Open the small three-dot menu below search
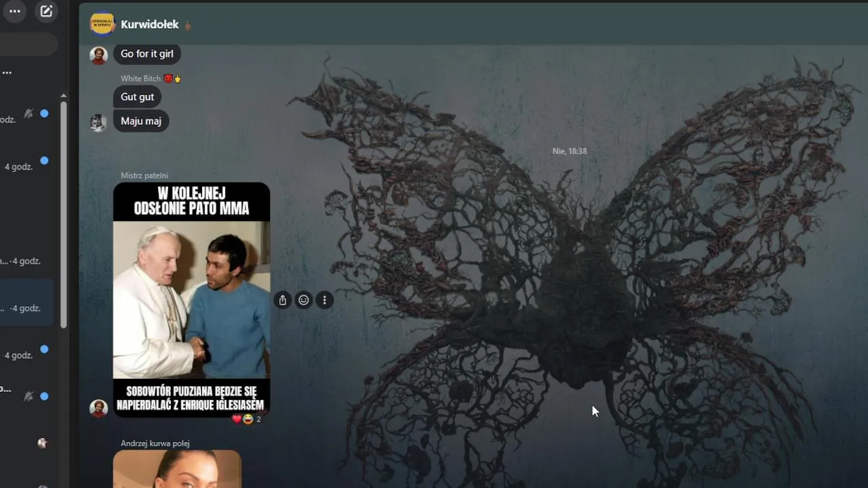The image size is (868, 488). coord(7,73)
